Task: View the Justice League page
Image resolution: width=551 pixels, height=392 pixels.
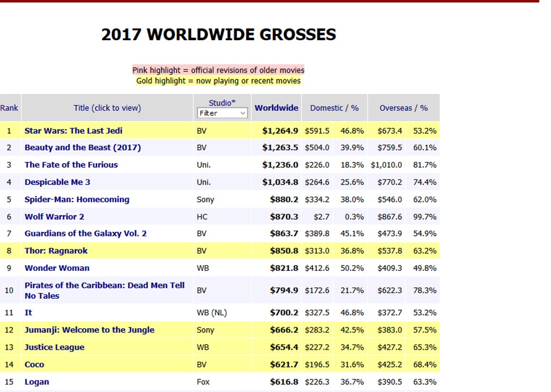Action: [55, 347]
